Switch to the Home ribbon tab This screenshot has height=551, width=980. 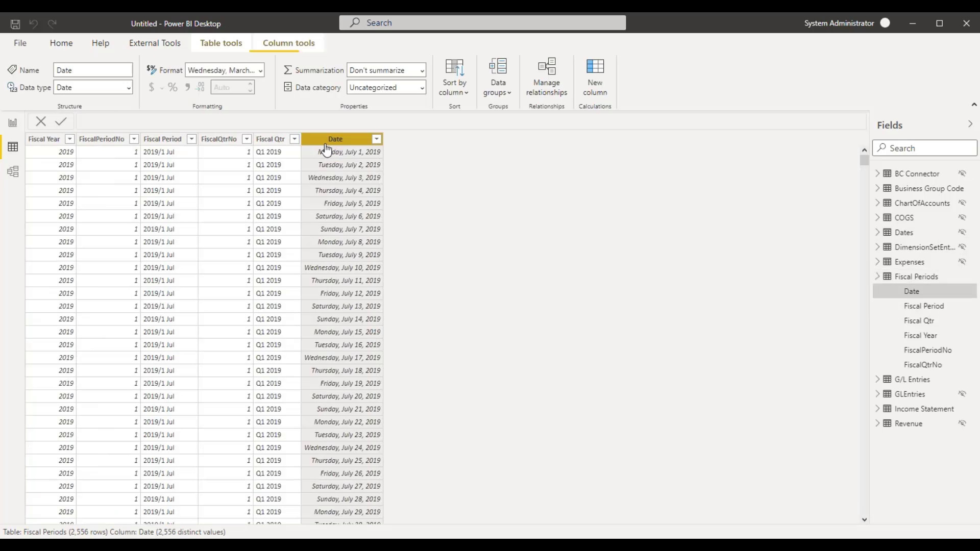(x=61, y=43)
